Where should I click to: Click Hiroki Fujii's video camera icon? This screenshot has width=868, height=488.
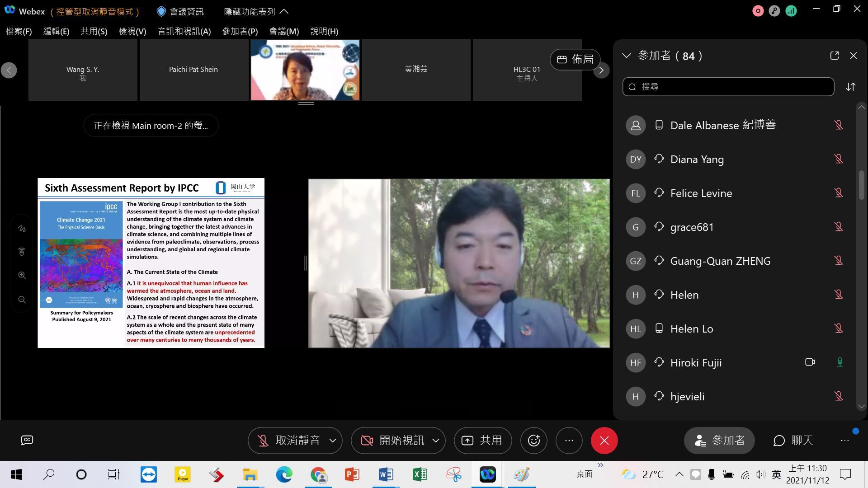810,362
